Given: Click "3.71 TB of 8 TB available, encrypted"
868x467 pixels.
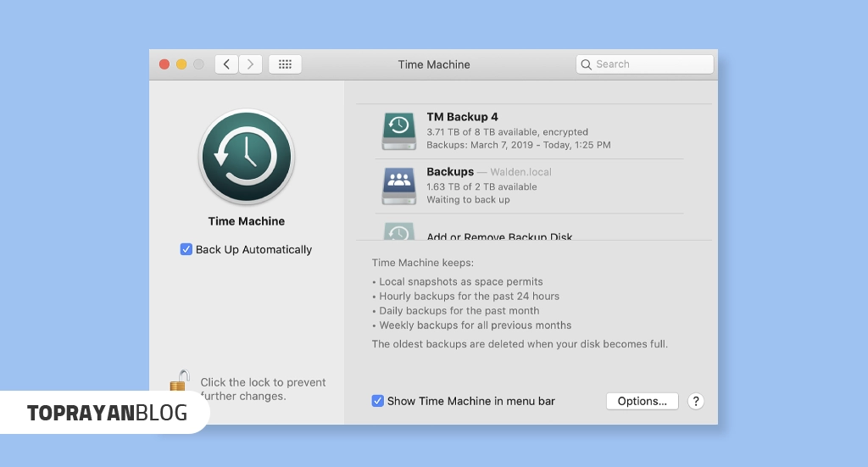Looking at the screenshot, I should [507, 131].
